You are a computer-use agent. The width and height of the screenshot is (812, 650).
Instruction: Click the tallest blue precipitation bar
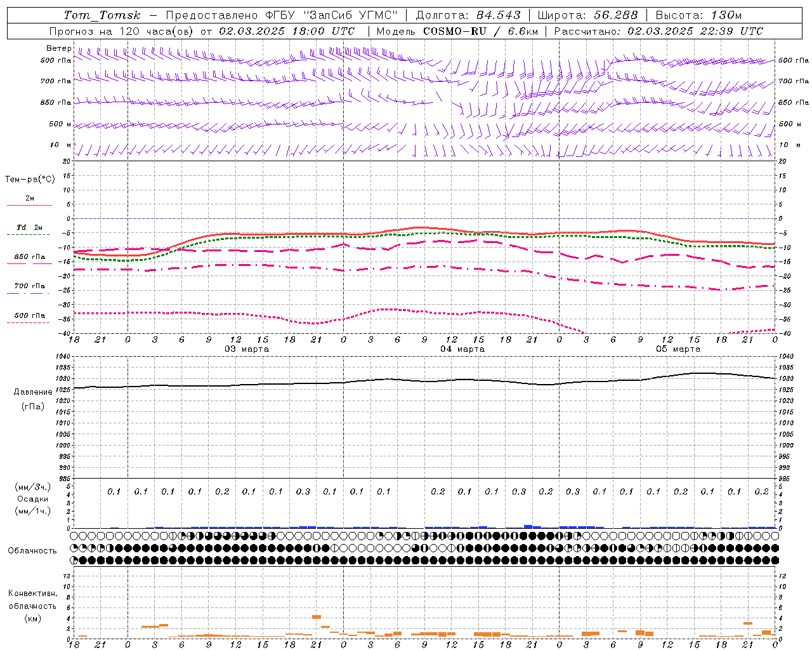click(x=528, y=527)
